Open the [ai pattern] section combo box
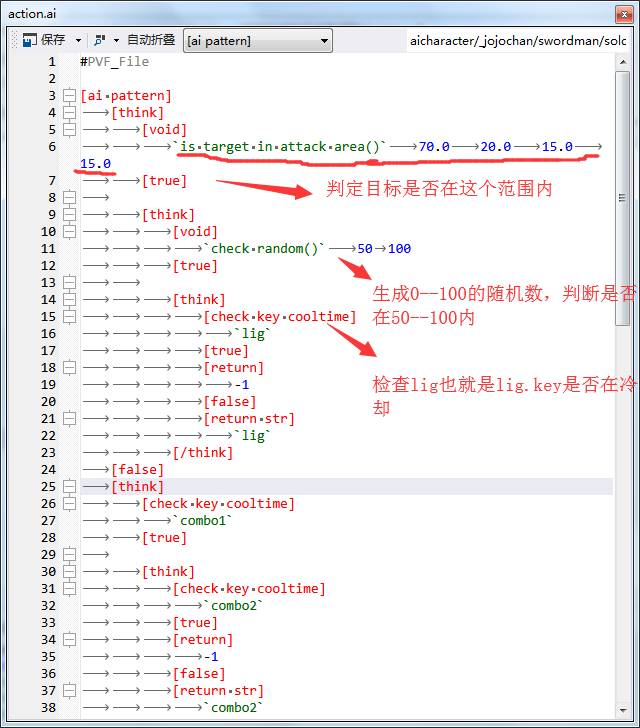Screen dimensions: 640x728 coord(258,40)
